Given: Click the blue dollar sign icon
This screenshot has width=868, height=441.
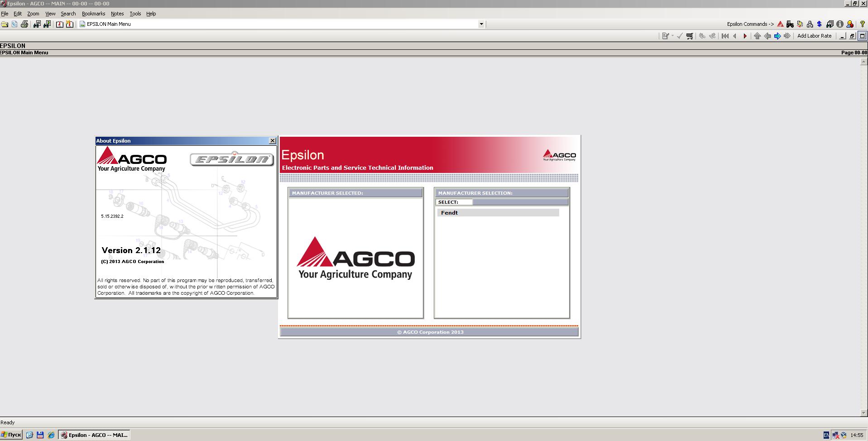Looking at the screenshot, I should tap(820, 24).
